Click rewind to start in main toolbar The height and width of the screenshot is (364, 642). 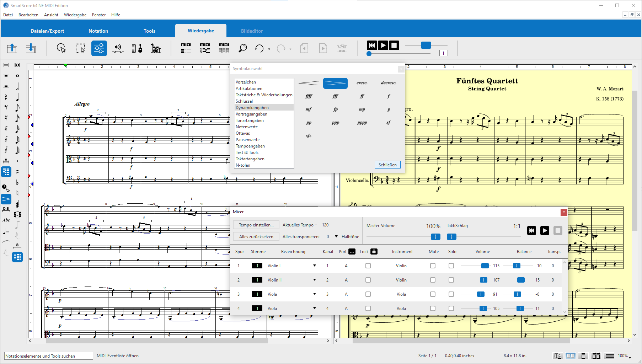pyautogui.click(x=372, y=45)
